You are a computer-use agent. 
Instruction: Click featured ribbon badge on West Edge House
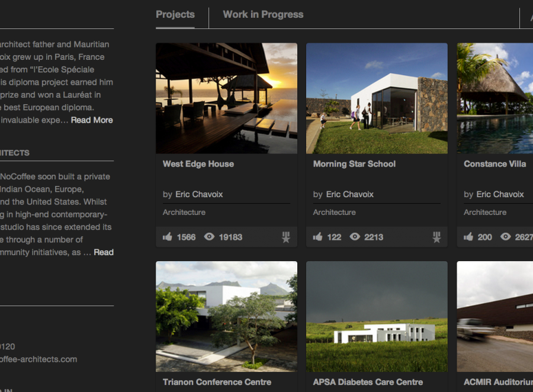(286, 237)
